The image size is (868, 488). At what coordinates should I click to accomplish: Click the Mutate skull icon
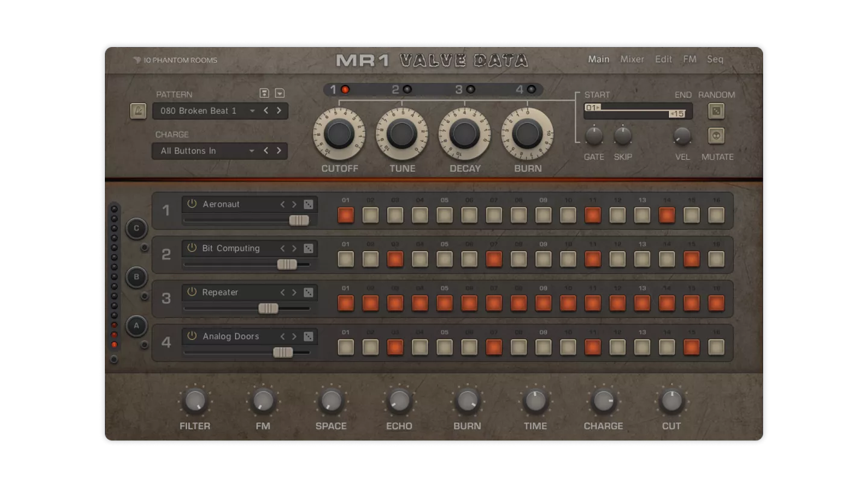point(716,136)
